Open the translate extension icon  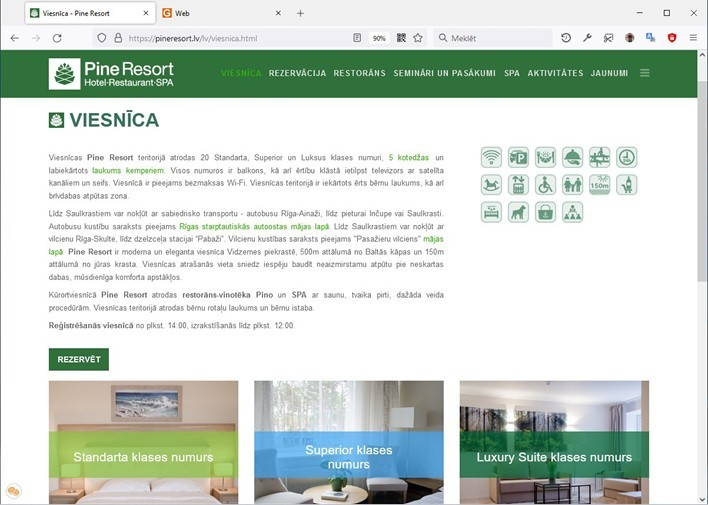pos(651,38)
